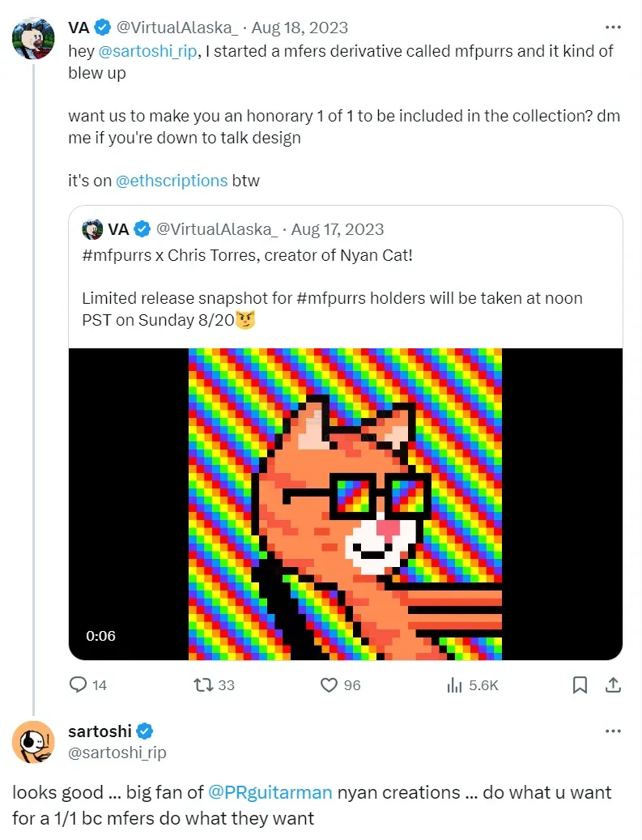Open VA's profile avatar
Viewport: 642px width, 840px height.
pos(33,38)
